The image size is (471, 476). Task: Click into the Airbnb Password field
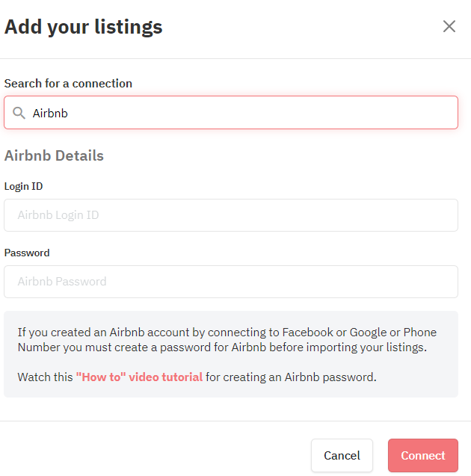coord(231,282)
